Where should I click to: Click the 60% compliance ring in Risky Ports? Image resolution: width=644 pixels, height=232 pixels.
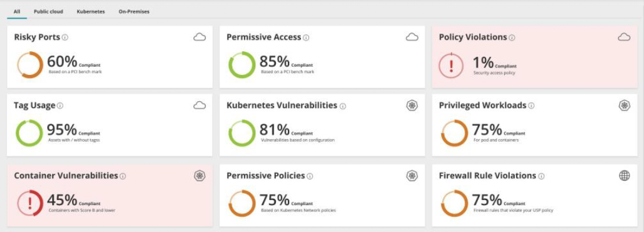coord(30,65)
